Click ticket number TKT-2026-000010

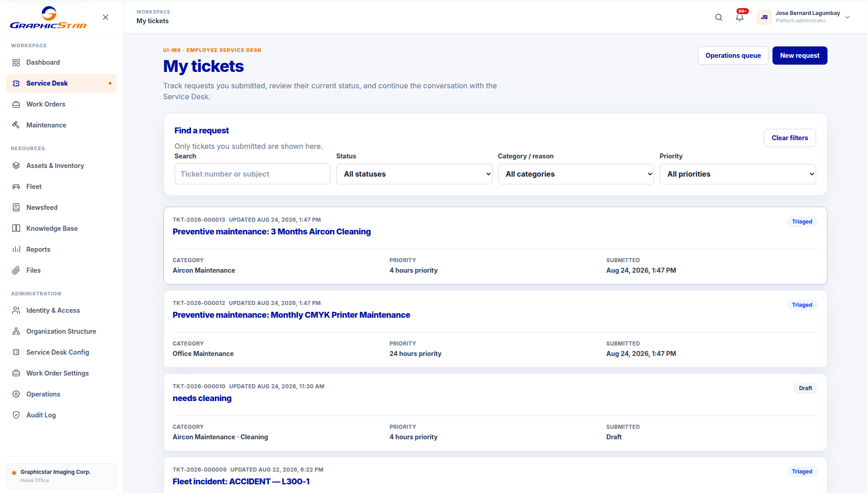point(199,386)
